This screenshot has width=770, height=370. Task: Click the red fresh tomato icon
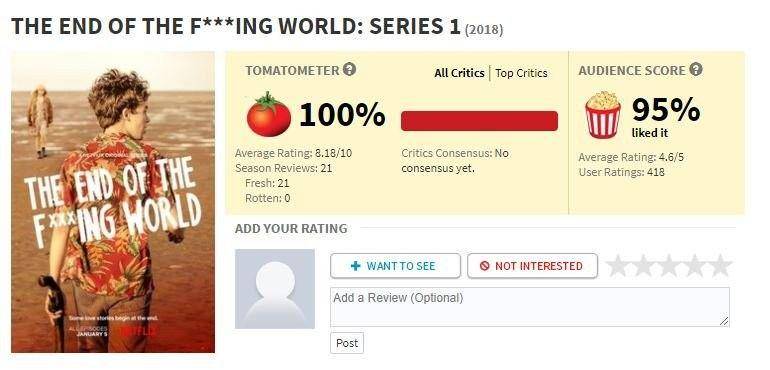click(269, 114)
